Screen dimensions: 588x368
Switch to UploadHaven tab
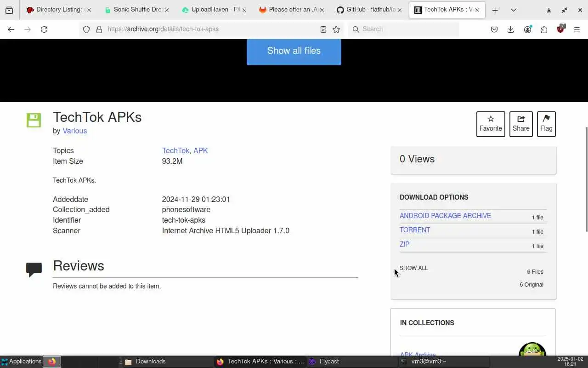pos(214,10)
